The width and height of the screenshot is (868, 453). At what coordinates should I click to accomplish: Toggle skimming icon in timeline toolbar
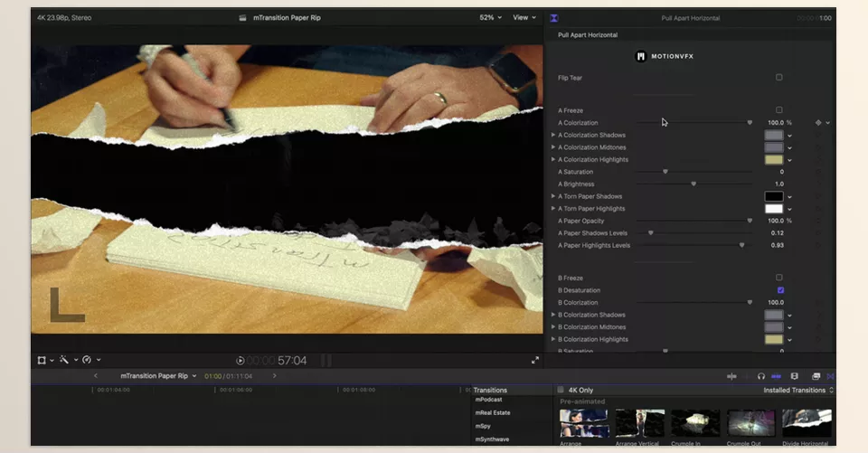(731, 376)
